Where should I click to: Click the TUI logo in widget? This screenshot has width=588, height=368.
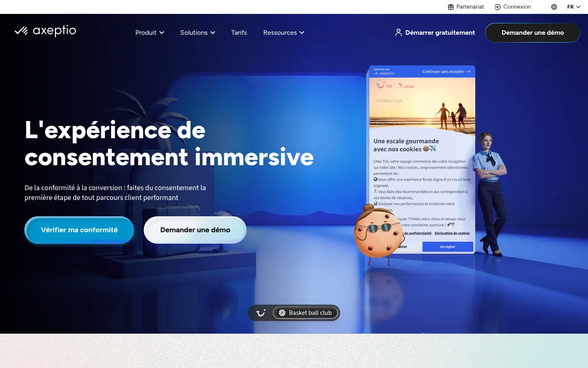coord(384,86)
